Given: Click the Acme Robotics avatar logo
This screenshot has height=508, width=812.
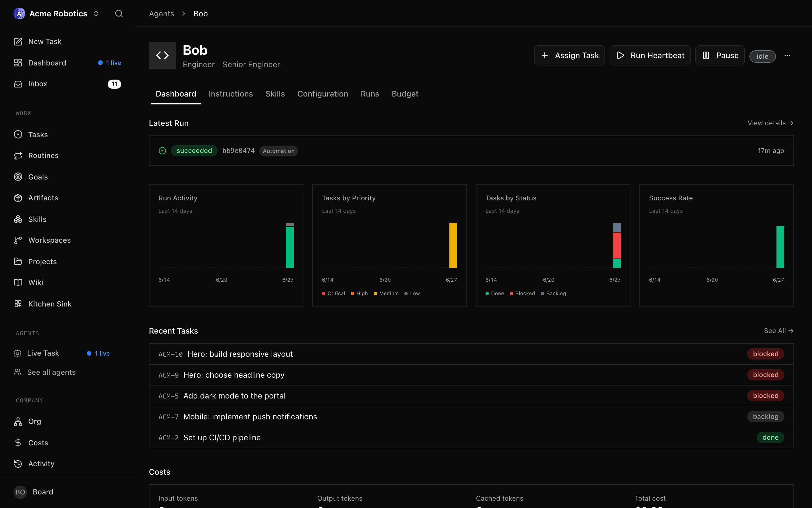Looking at the screenshot, I should [19, 14].
